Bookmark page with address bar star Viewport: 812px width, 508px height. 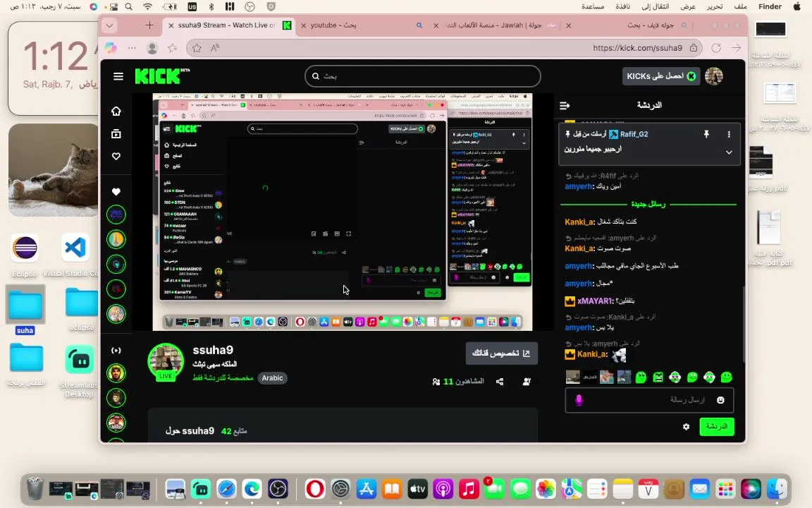[197, 48]
